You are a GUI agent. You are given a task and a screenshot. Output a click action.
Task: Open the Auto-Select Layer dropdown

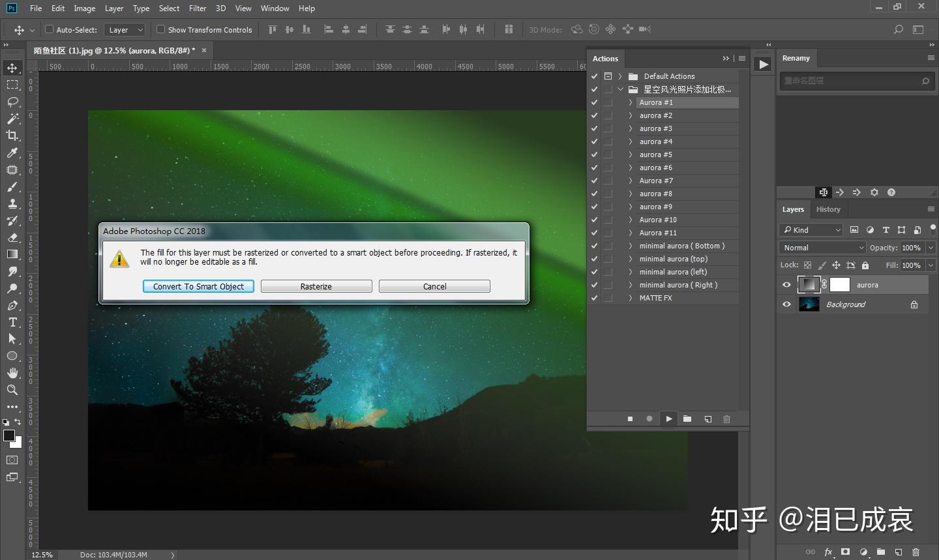click(x=125, y=30)
